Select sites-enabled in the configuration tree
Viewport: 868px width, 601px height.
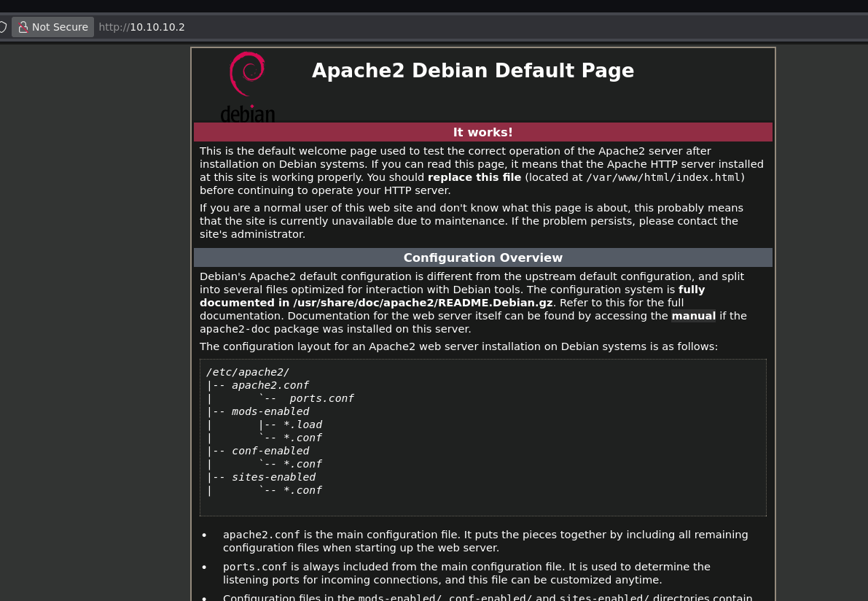pyautogui.click(x=273, y=477)
